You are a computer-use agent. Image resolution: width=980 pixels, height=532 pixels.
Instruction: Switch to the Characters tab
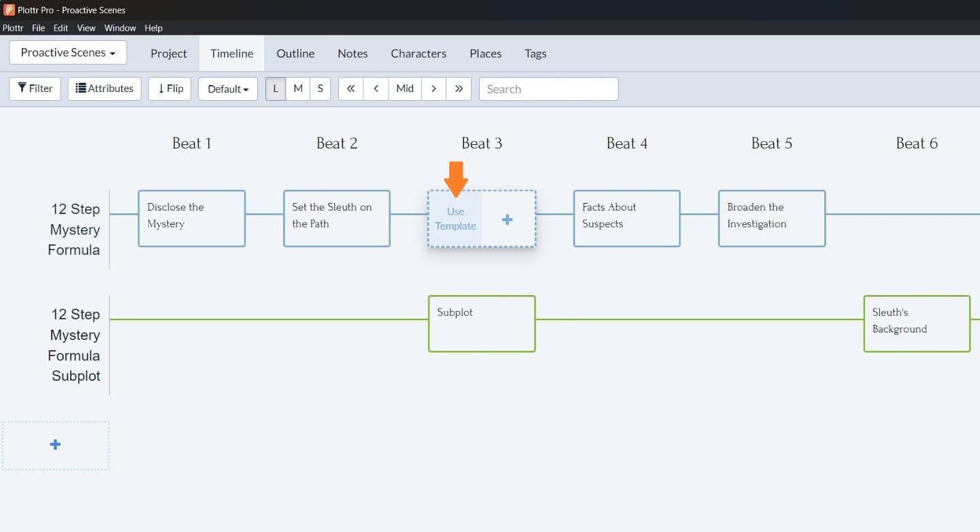click(419, 53)
